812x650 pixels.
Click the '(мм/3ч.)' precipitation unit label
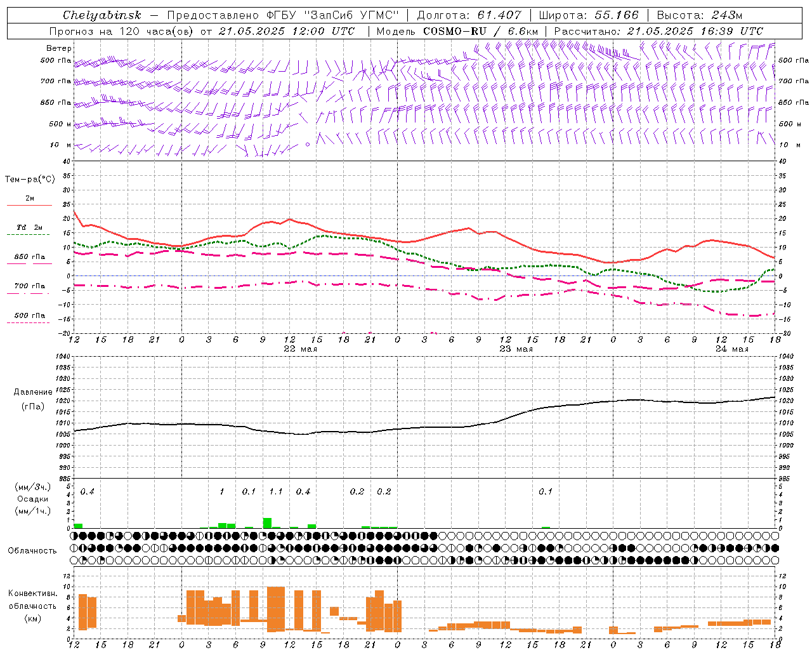[32, 487]
